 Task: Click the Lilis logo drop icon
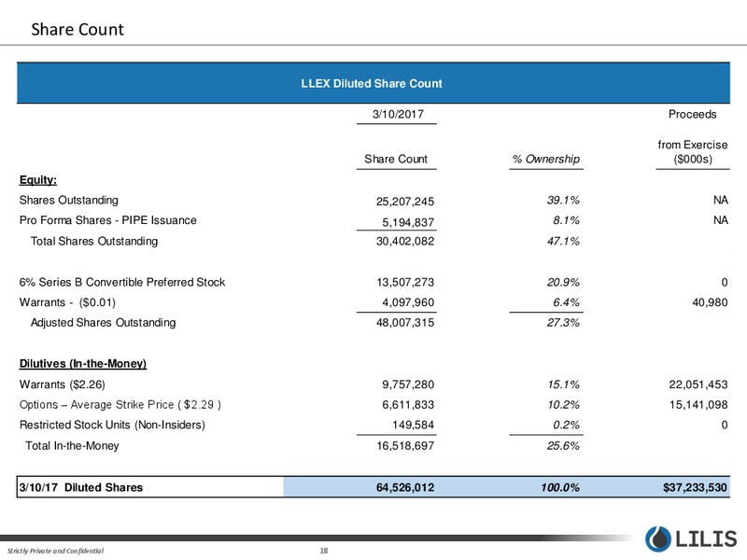pos(658,539)
